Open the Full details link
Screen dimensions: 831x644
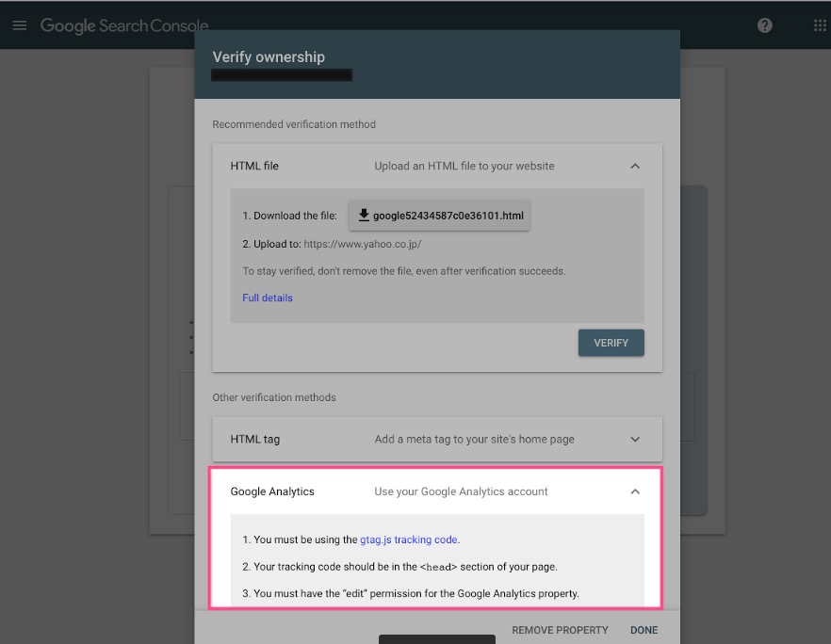268,298
